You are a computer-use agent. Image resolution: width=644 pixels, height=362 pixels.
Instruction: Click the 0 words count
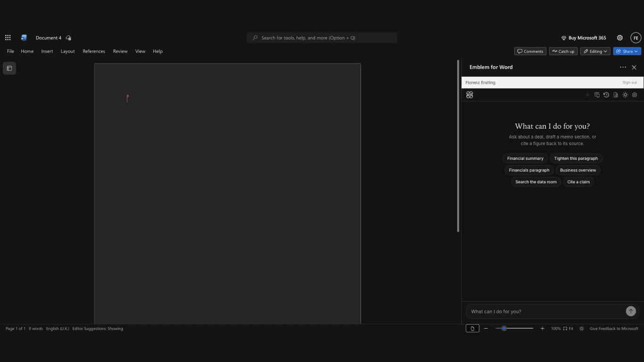[x=36, y=329]
